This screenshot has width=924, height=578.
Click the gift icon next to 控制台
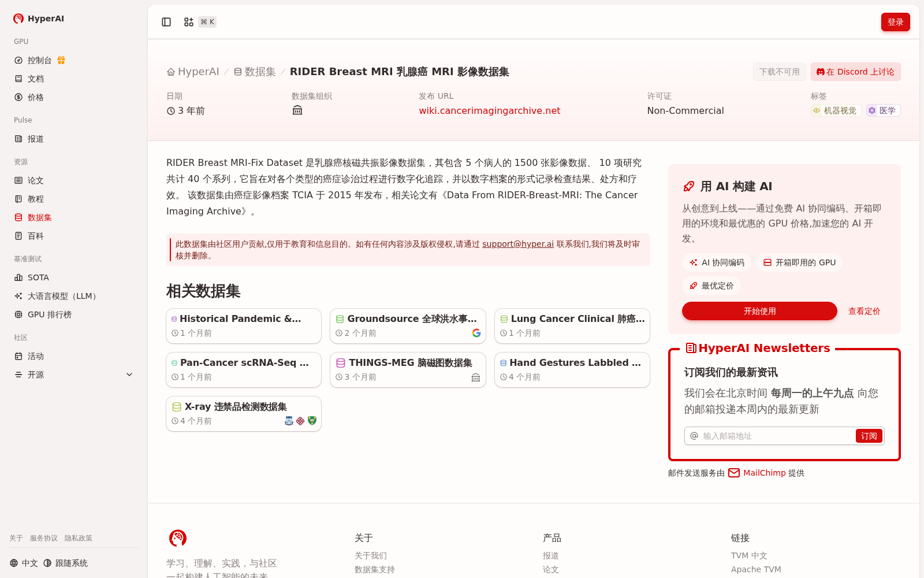coord(61,60)
